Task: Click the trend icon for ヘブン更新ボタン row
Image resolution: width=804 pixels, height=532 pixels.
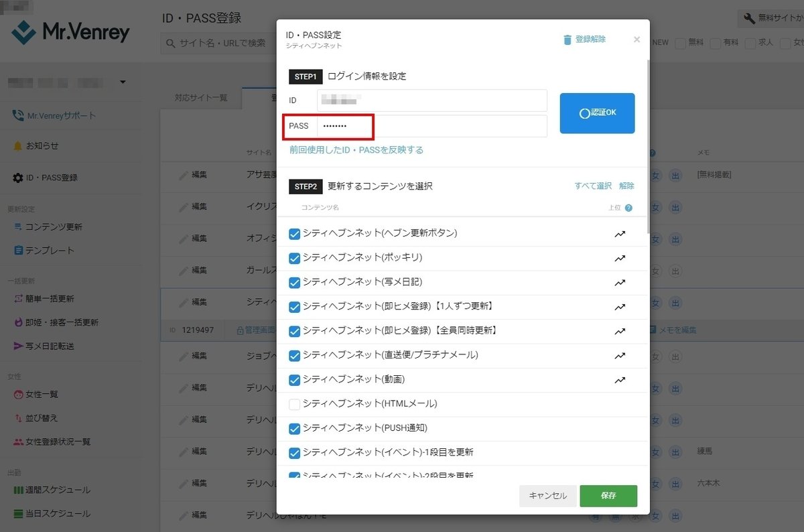Action: (620, 235)
